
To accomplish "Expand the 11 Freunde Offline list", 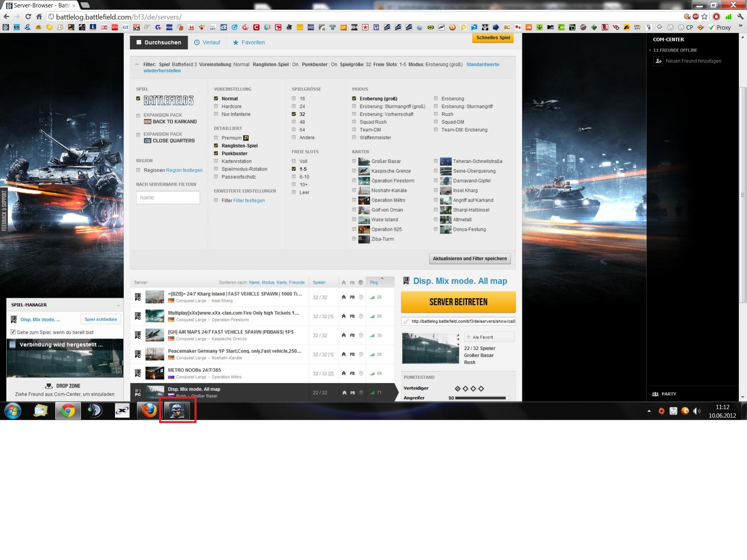I will point(650,50).
